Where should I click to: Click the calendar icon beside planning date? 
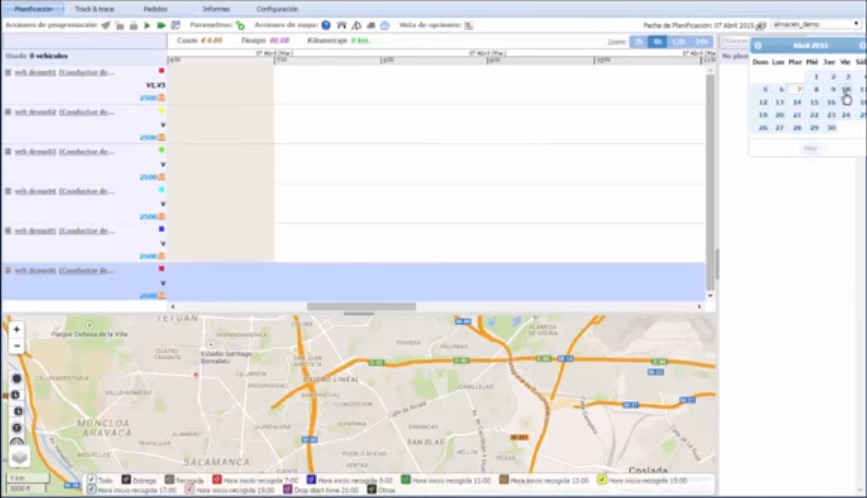click(x=761, y=25)
